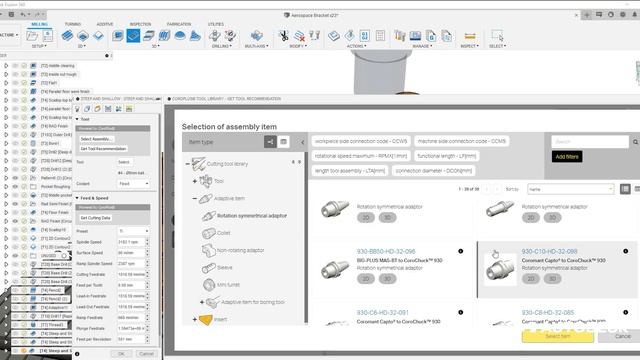This screenshot has height=360, width=640.
Task: Expand the [T4] Parallel floor semi finish row
Action: pos(6,91)
